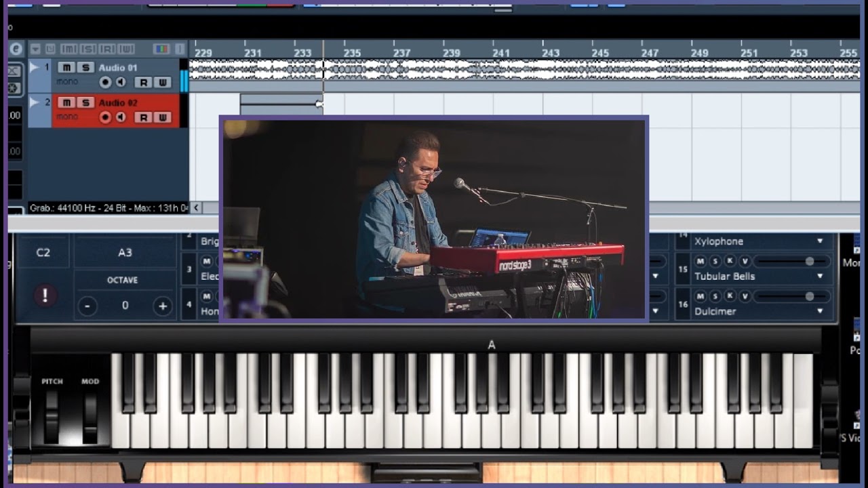Open Dulcimer instrument dropdown
Viewport: 868px width, 488px height.
coord(820,311)
